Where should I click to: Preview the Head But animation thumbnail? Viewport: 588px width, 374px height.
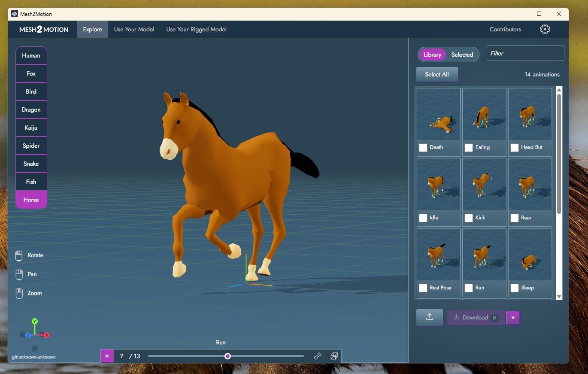(x=530, y=114)
